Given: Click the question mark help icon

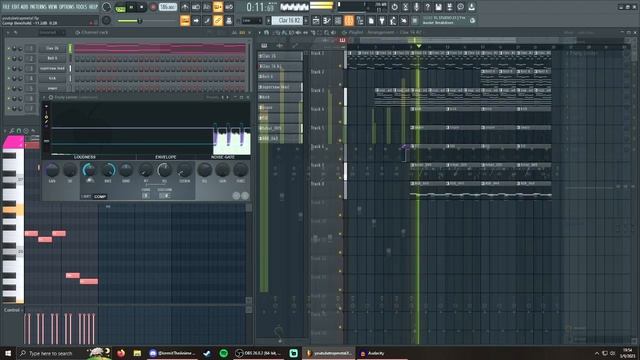Looking at the screenshot, I should tap(427, 7).
